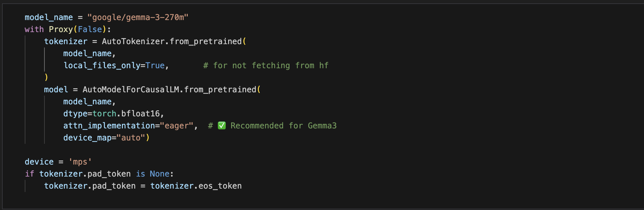Click the None keyword in the if statement
Screen dimensions: 644x210
point(160,174)
